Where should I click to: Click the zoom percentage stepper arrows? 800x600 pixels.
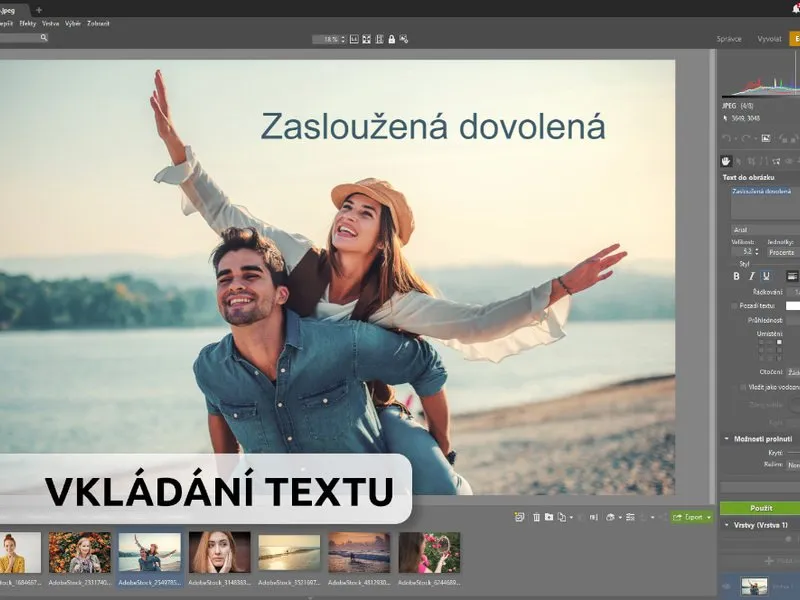(343, 39)
